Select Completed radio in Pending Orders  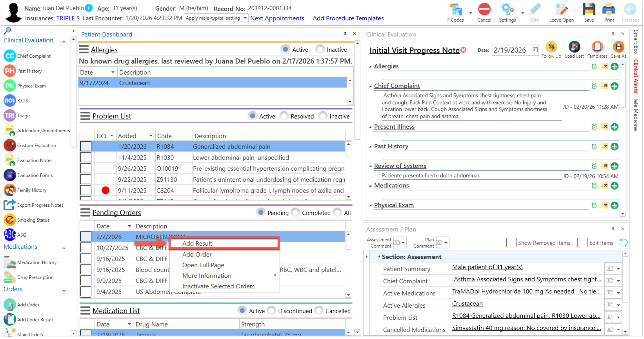point(296,213)
